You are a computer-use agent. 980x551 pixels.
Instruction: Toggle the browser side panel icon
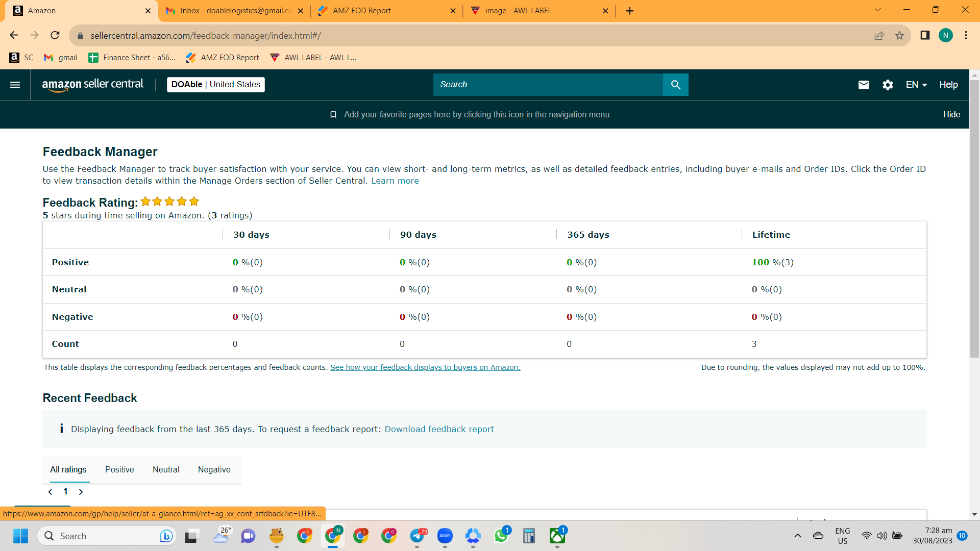pyautogui.click(x=925, y=35)
